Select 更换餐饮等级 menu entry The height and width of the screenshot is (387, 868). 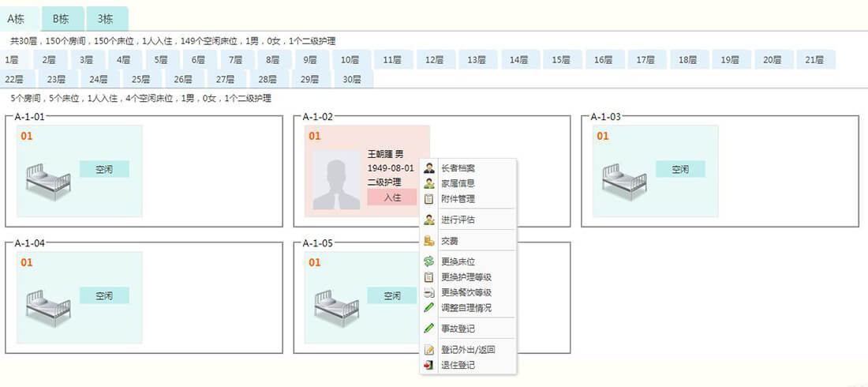(x=466, y=292)
